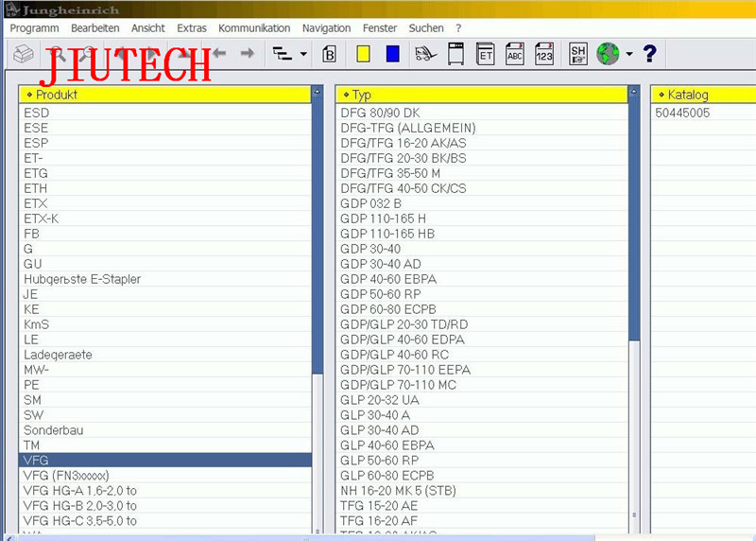Open the globe language dropdown arrow

pos(629,54)
